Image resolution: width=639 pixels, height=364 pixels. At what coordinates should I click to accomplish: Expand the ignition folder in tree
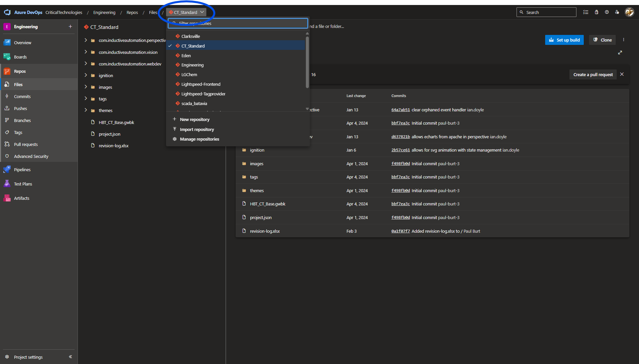(x=86, y=75)
